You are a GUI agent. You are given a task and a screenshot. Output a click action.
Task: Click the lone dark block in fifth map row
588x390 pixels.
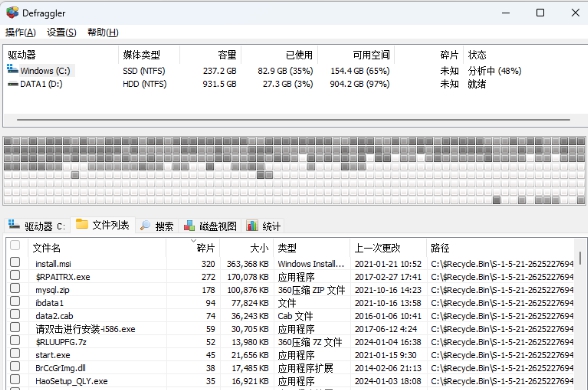75,175
